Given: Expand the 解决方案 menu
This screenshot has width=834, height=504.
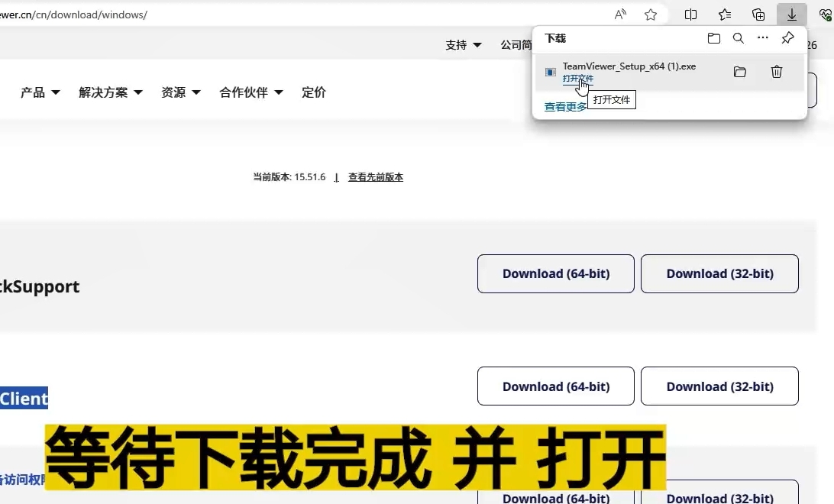Looking at the screenshot, I should [111, 92].
